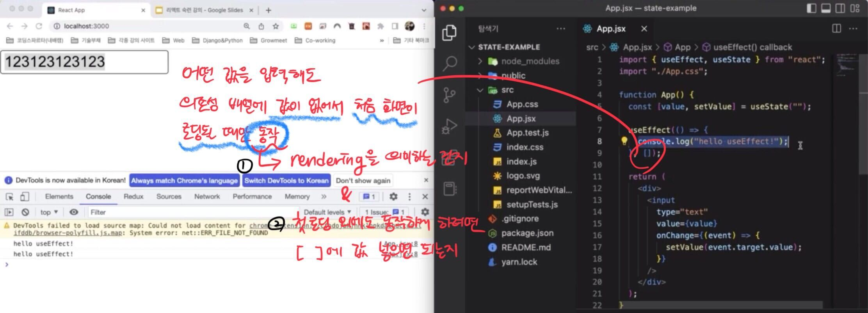Switch to the Google Slides browser tab

pyautogui.click(x=205, y=11)
